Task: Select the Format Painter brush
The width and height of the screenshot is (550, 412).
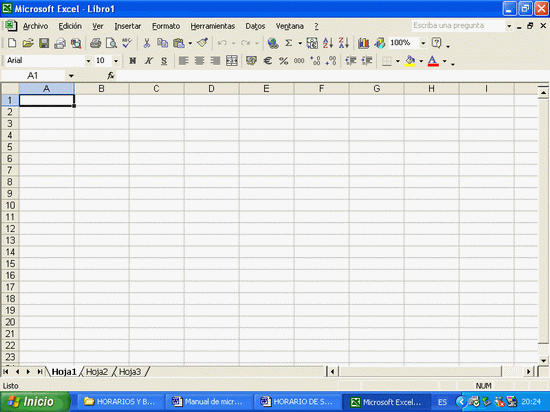Action: point(202,43)
